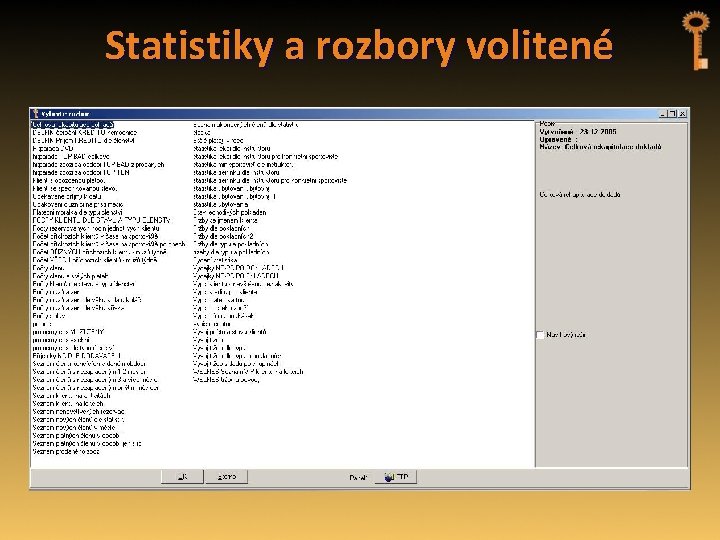
Task: Select the 'Tržby dle pokladníků 2' row
Action: 224,236
